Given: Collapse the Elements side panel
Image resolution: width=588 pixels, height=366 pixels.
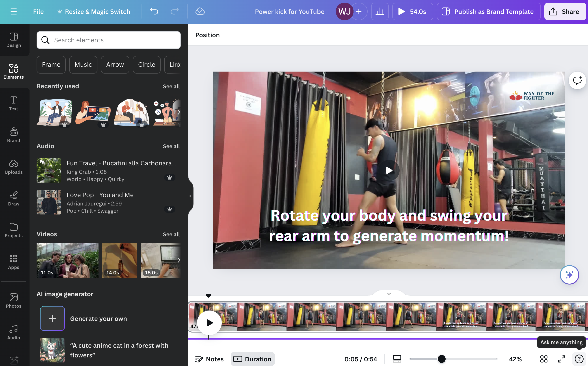Looking at the screenshot, I should pyautogui.click(x=190, y=196).
